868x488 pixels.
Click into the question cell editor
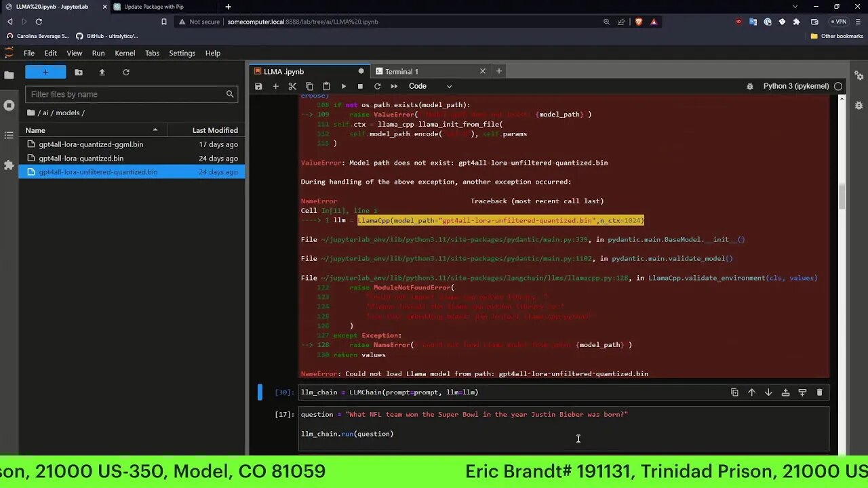(x=564, y=428)
